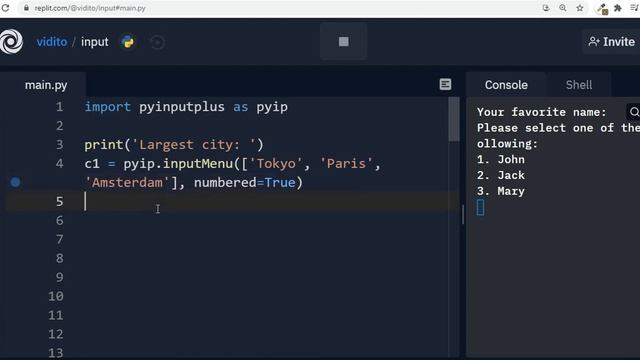640x360 pixels.
Task: Click the padlock site info icon
Action: pos(26,8)
